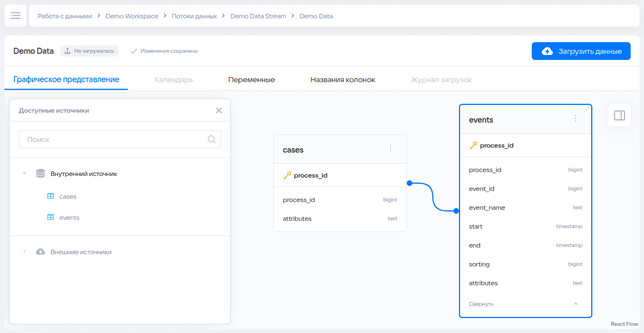
Task: Click event_id row in events node
Action: (x=526, y=189)
